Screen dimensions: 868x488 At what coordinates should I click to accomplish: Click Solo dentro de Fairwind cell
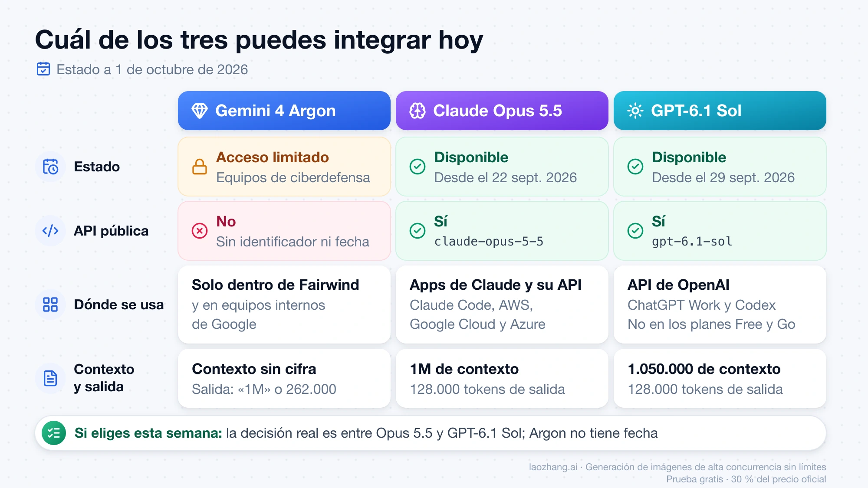(x=284, y=305)
